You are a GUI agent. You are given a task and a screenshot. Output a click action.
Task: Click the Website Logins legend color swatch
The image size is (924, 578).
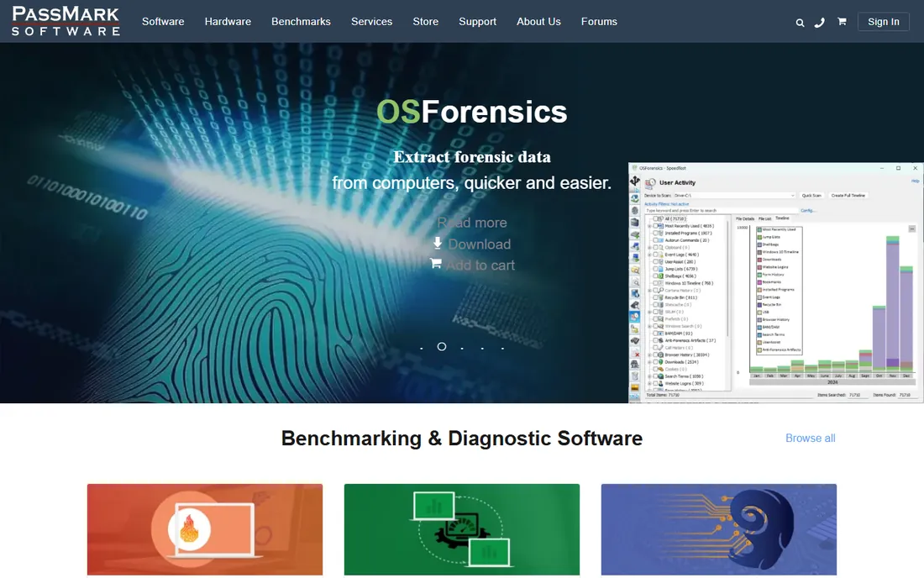[x=759, y=267]
